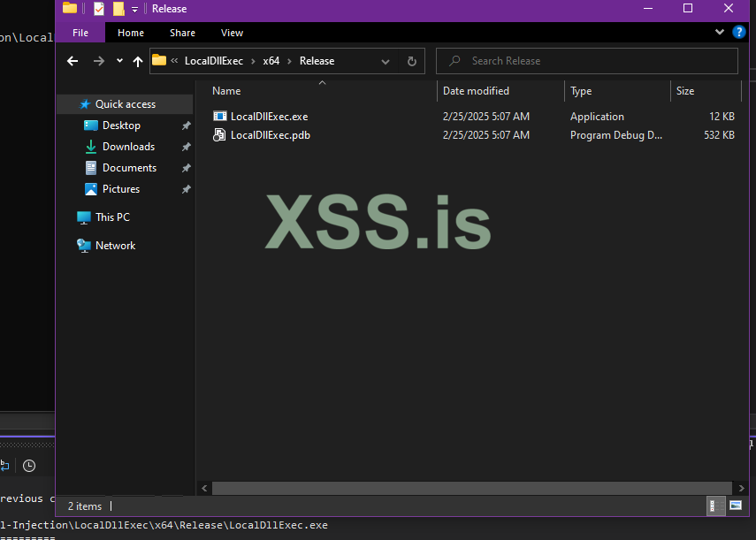Click Release in the breadcrumb path

click(317, 61)
